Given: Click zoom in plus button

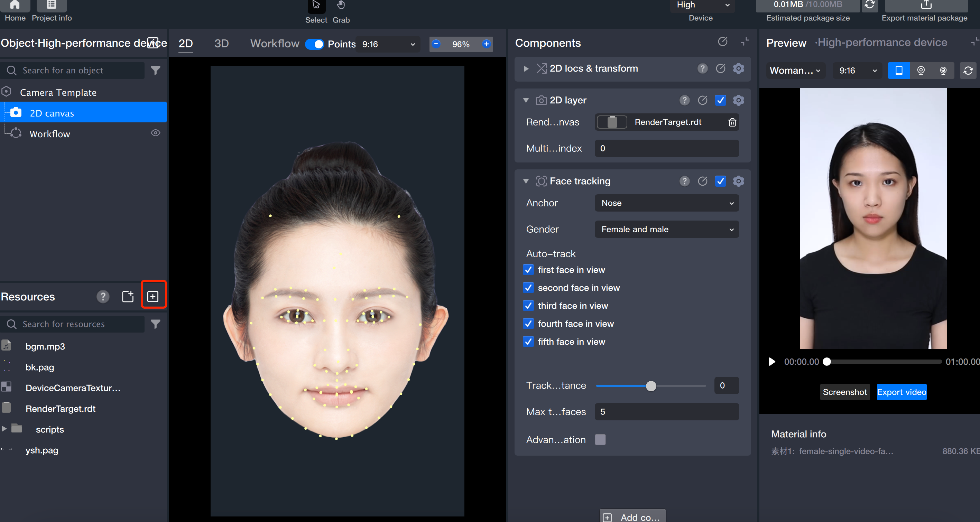Looking at the screenshot, I should click(x=486, y=44).
